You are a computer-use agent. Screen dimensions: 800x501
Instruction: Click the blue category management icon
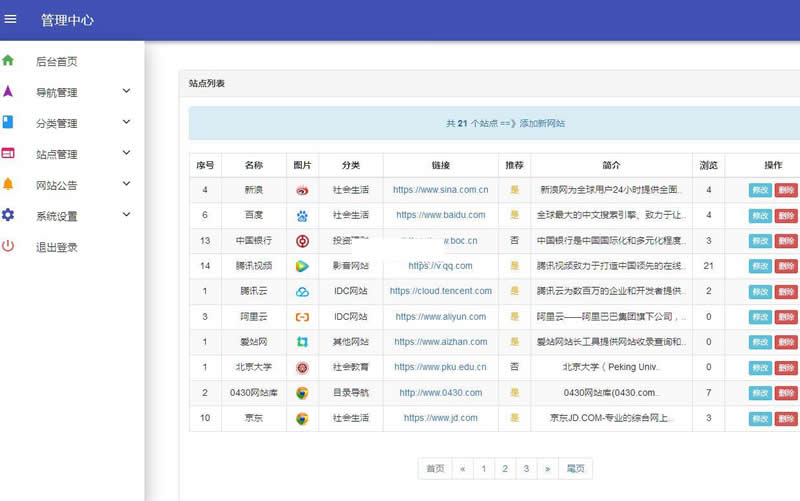point(8,123)
